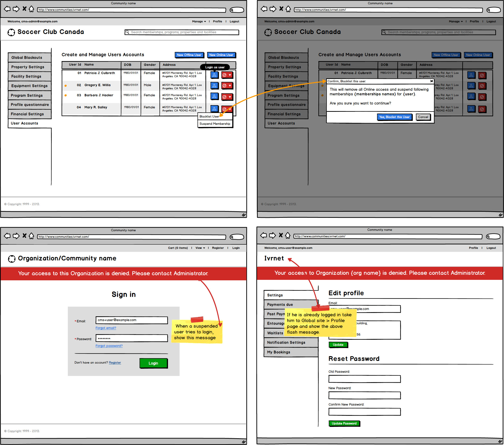
Task: Expand Manage dropdown in admin header
Action: [x=199, y=21]
